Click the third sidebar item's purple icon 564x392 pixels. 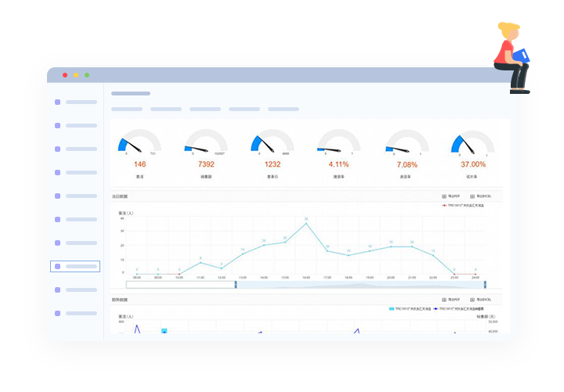tap(57, 149)
